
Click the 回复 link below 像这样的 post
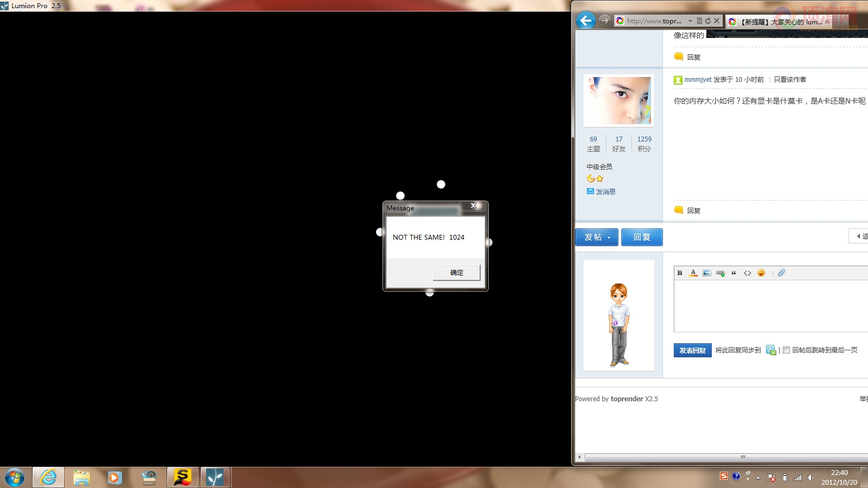(687, 57)
